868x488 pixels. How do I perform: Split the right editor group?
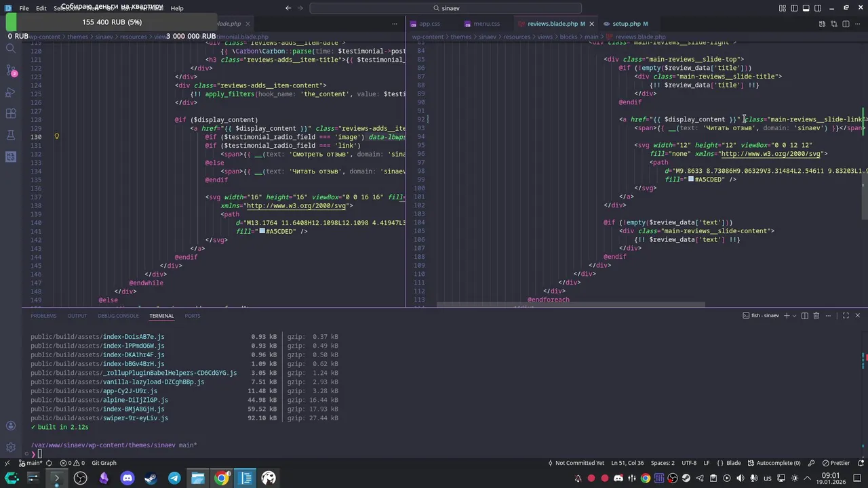point(846,24)
